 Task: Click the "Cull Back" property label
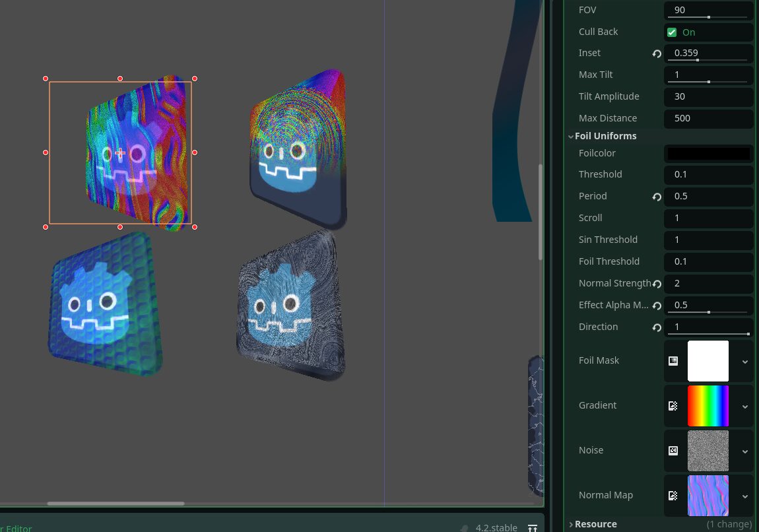pyautogui.click(x=599, y=32)
